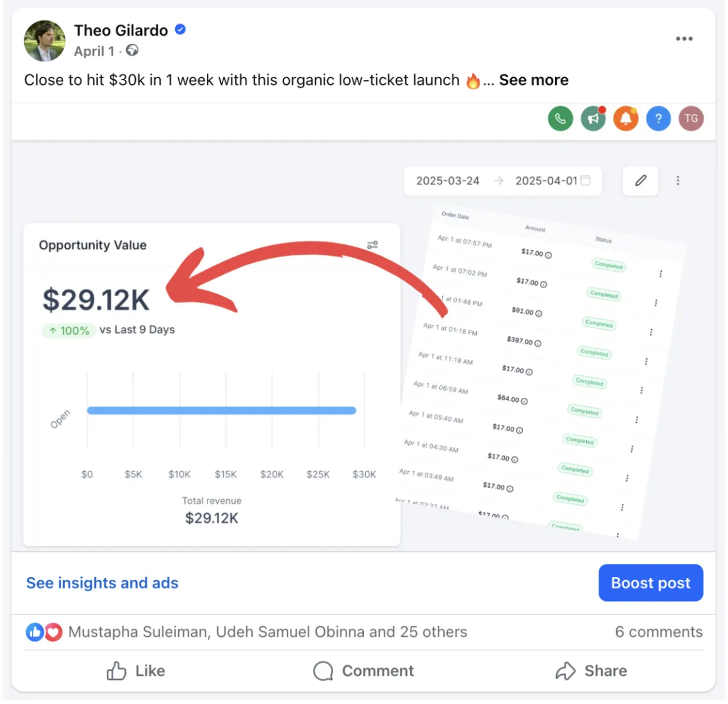Open dashboard vertical three-dot menu
This screenshot has width=728, height=704.
(678, 181)
